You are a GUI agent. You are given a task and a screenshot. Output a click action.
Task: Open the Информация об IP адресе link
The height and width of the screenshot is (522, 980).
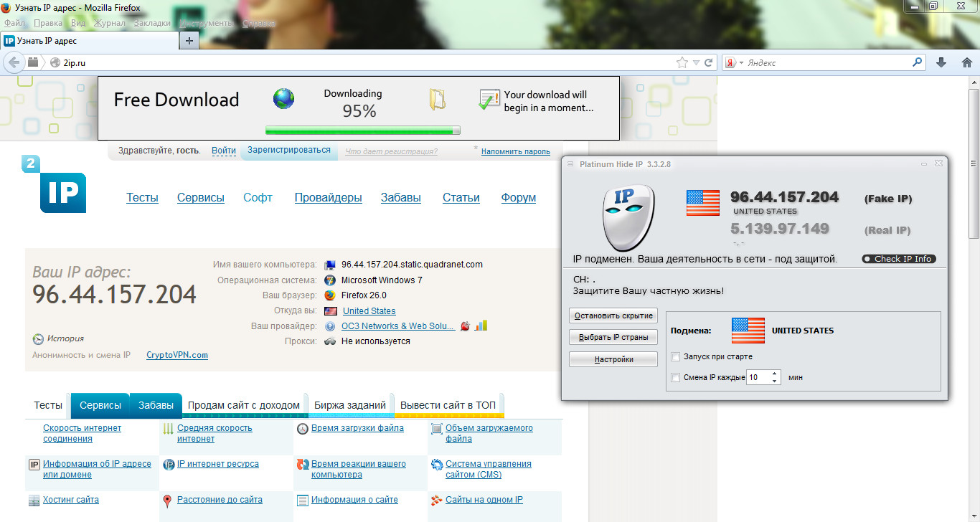point(97,469)
